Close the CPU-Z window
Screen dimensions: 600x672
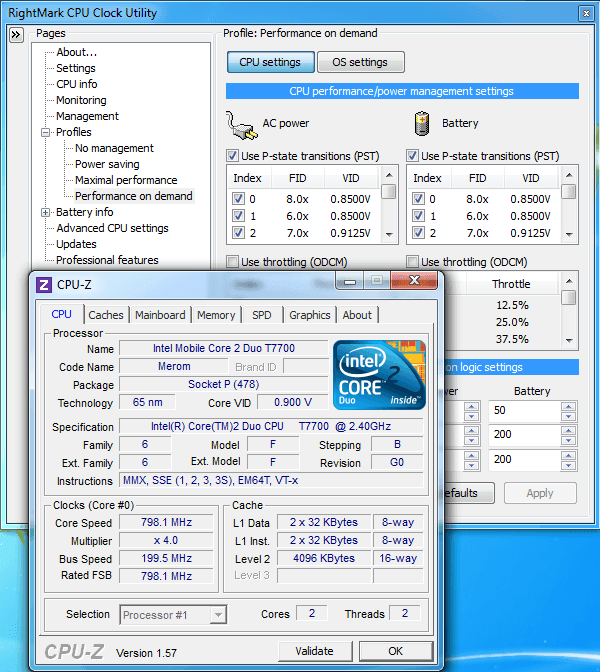[x=414, y=281]
